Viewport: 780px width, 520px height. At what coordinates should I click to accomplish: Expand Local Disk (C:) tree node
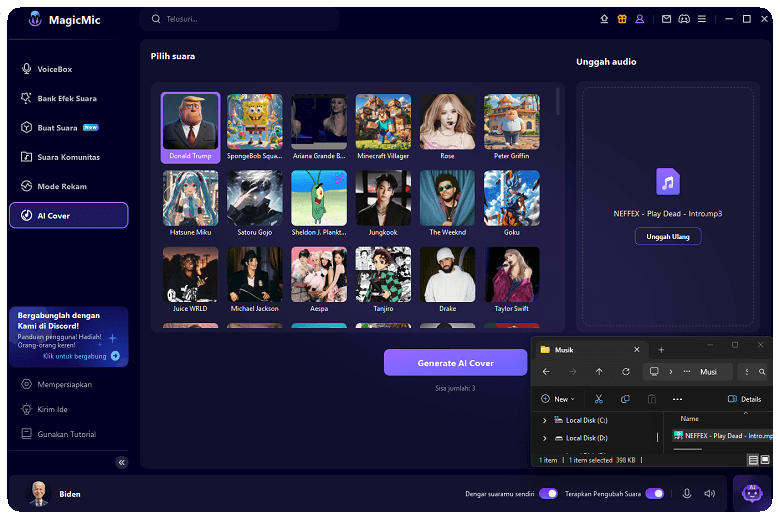545,420
